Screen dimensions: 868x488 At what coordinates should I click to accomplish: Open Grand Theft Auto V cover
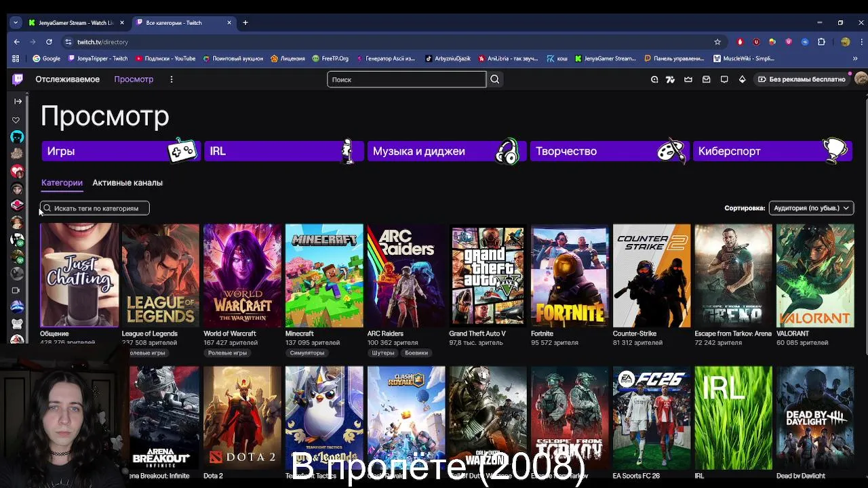click(488, 276)
